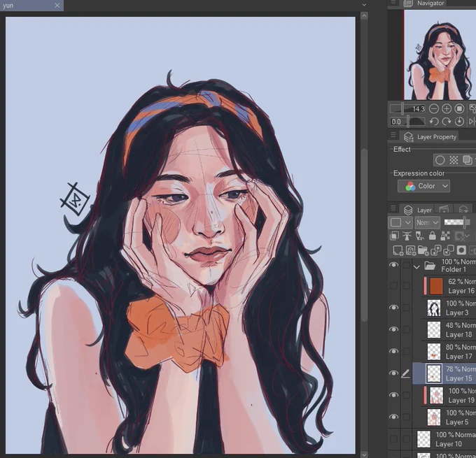Create a new vector layer
The height and width of the screenshot is (458, 476).
410,250
